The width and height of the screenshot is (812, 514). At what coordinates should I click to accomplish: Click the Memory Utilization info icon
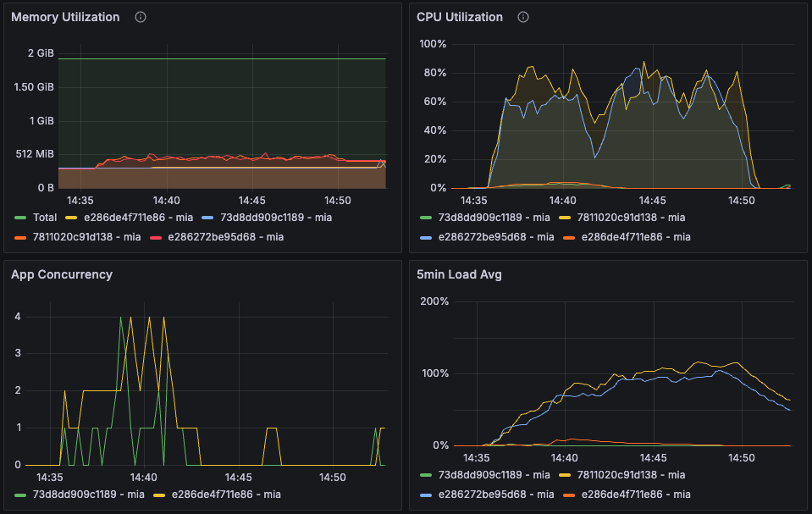point(141,17)
